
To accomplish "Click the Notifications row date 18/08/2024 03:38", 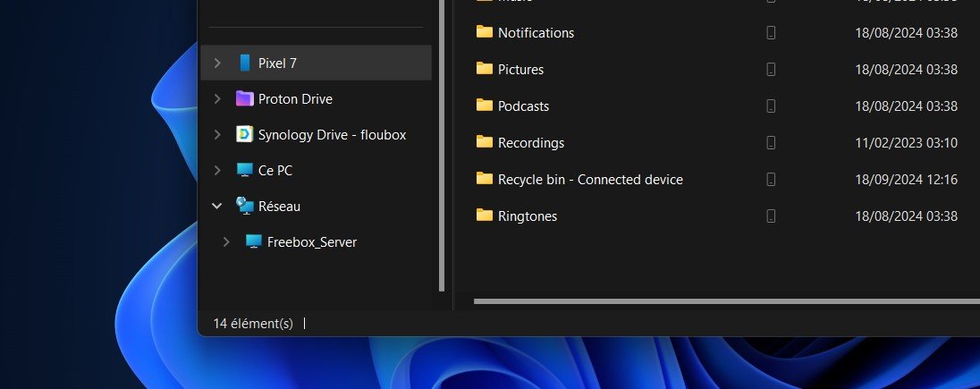I will [907, 32].
